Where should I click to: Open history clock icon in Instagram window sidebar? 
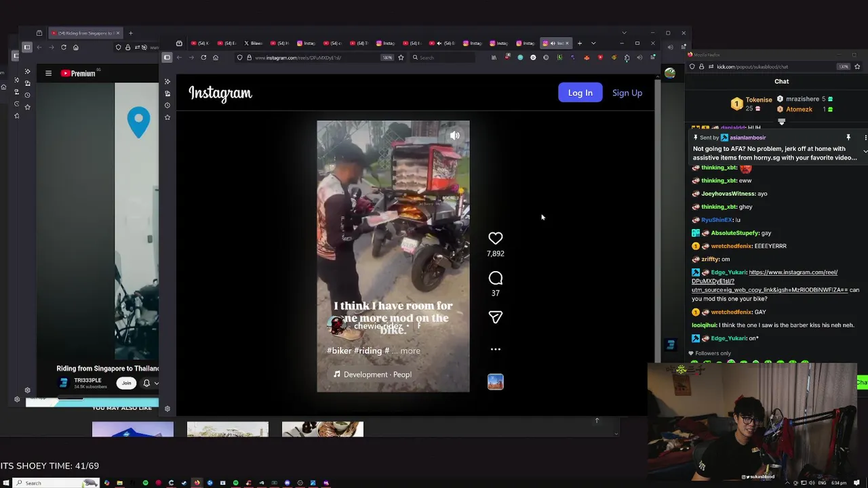coord(167,105)
